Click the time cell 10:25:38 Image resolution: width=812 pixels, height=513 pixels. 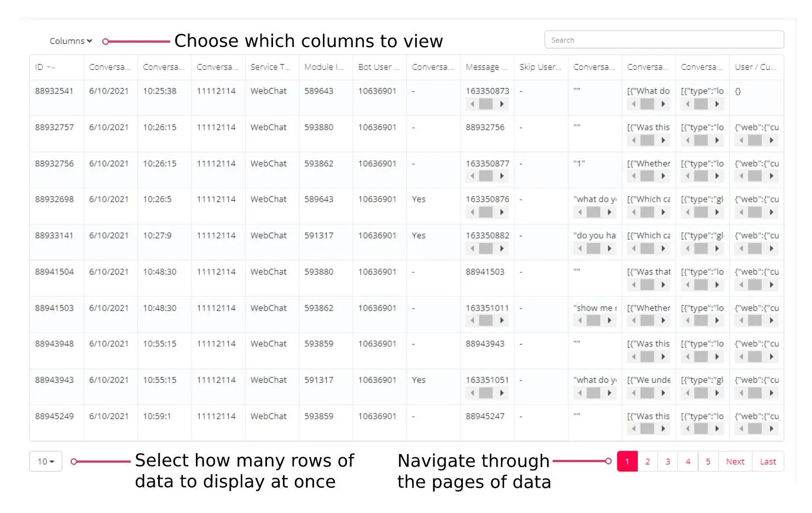pos(160,91)
